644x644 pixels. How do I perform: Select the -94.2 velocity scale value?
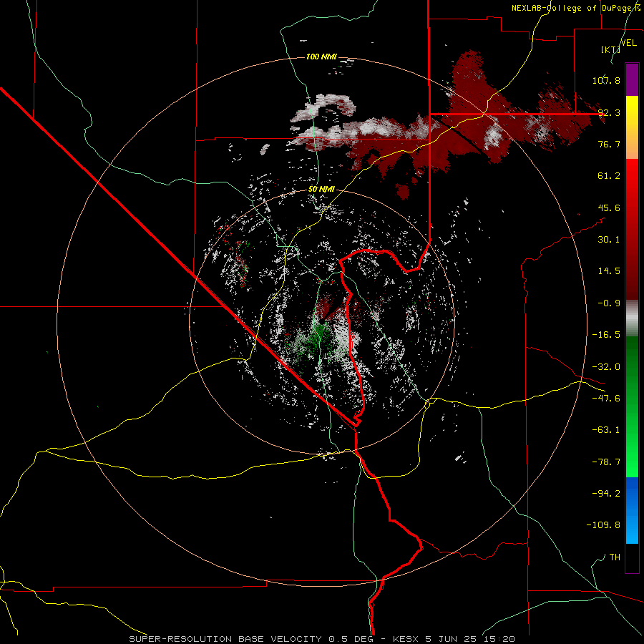click(x=606, y=493)
